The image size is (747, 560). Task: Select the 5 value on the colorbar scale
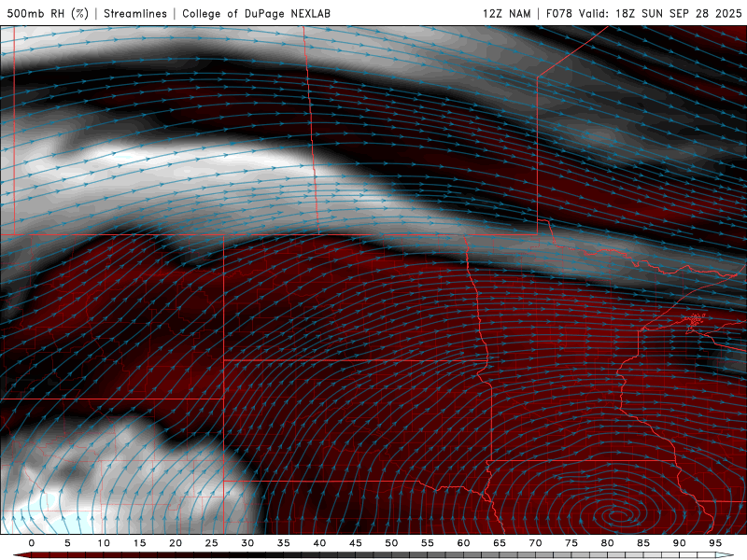tap(67, 543)
